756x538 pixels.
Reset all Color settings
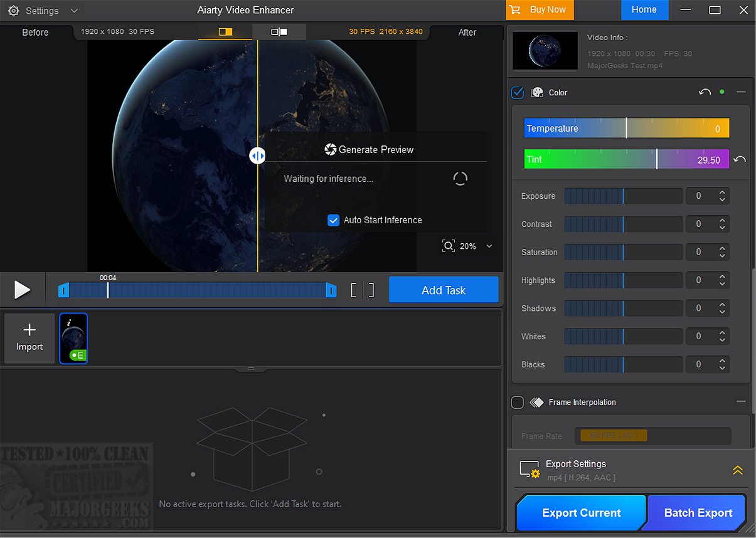tap(705, 92)
